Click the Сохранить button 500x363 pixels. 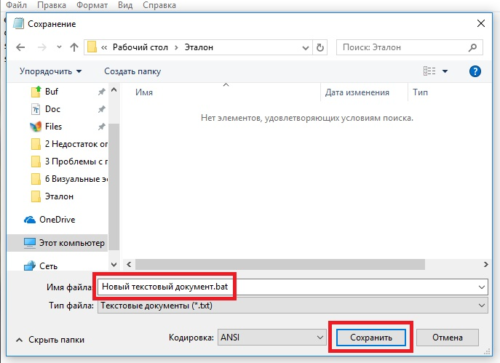click(x=371, y=338)
